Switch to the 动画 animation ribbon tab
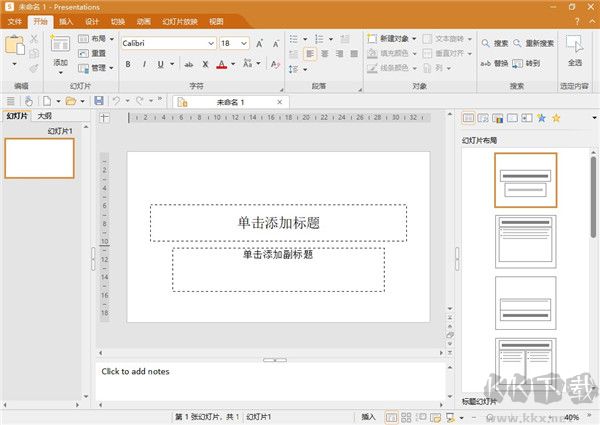The height and width of the screenshot is (425, 600). (143, 21)
